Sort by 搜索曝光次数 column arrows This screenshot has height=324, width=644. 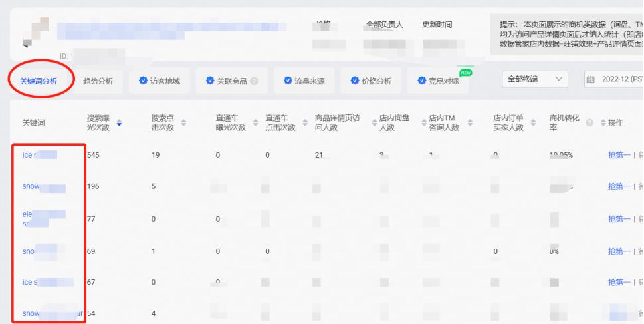[x=119, y=122]
